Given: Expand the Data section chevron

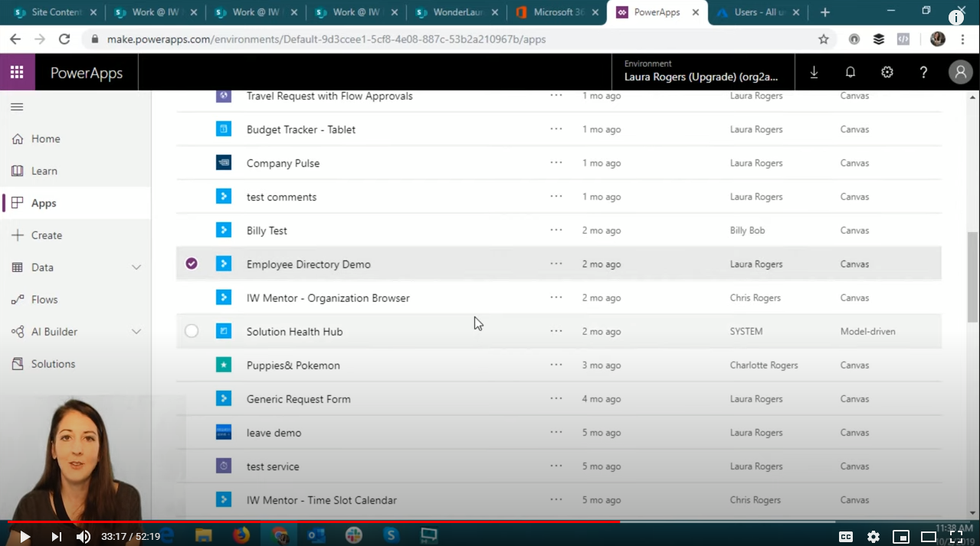Looking at the screenshot, I should point(136,267).
